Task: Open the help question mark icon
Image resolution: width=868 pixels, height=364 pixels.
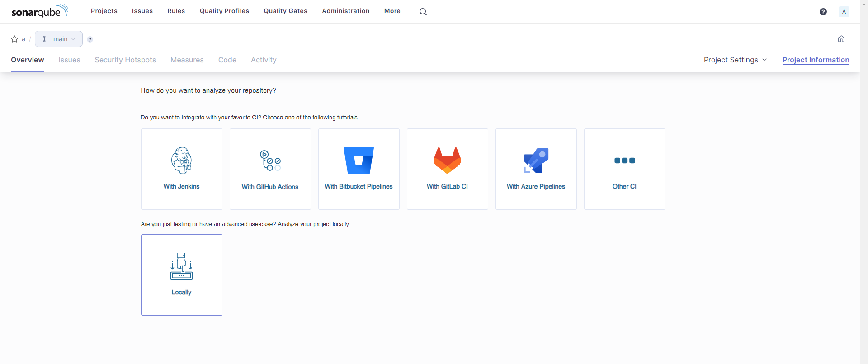Action: coord(823,12)
